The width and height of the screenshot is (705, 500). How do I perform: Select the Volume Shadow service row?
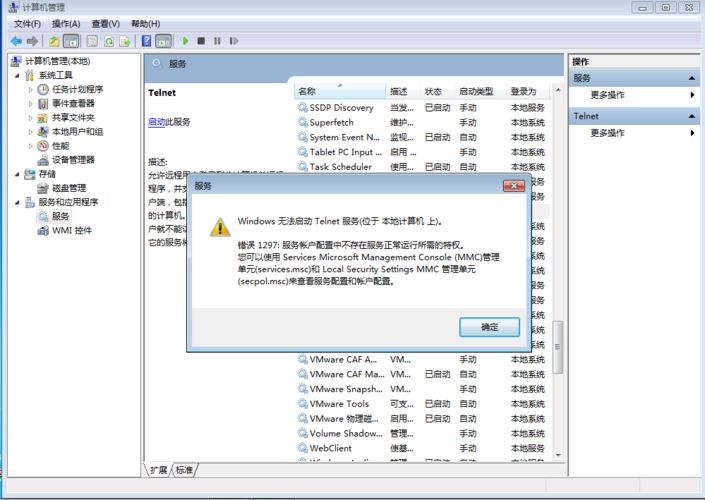click(x=423, y=433)
